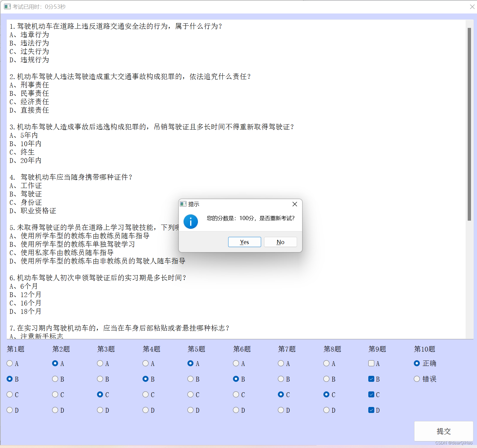This screenshot has height=448, width=477.
Task: Click answer text 'D、20年内'
Action: [25, 161]
